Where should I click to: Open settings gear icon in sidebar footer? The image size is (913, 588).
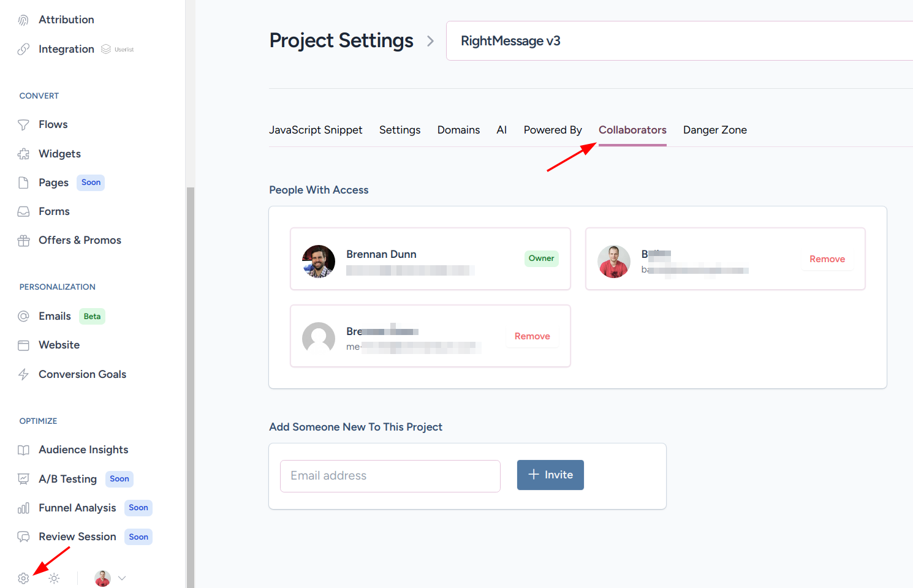pyautogui.click(x=23, y=578)
